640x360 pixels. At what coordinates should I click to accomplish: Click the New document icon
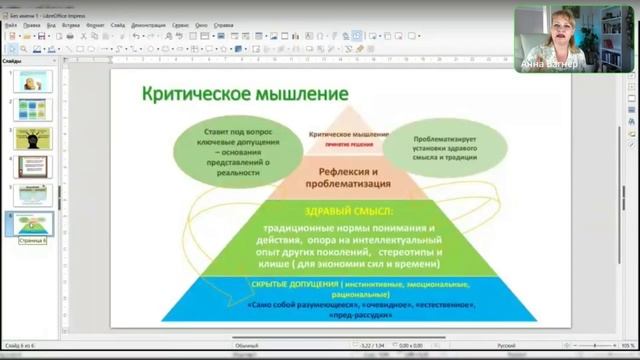point(12,36)
